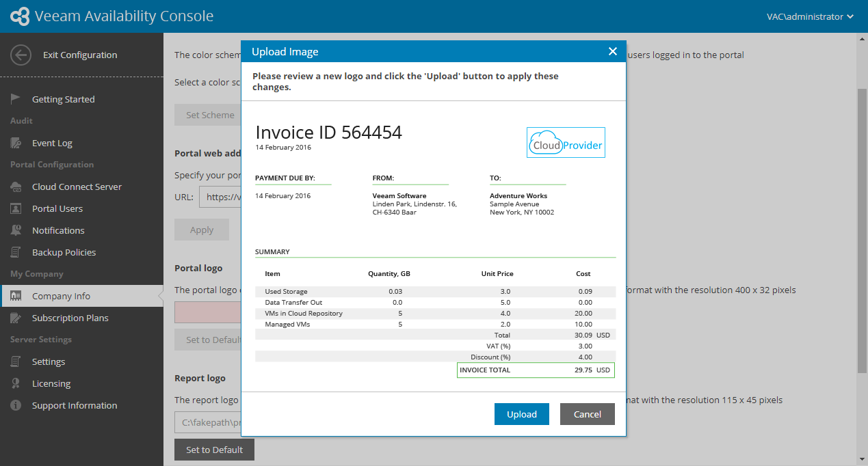Image resolution: width=868 pixels, height=466 pixels.
Task: Click the Upload button
Action: (x=522, y=414)
